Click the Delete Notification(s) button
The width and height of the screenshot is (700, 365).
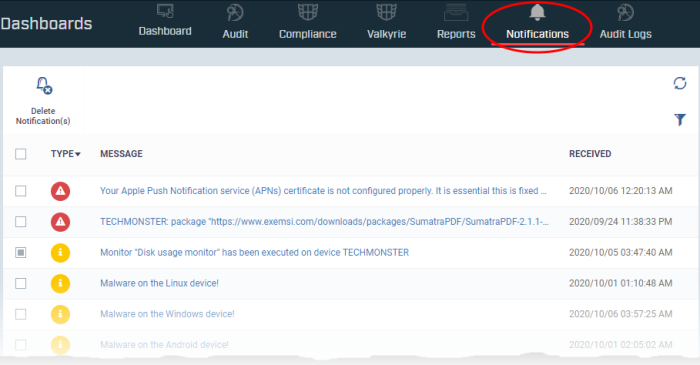tap(43, 101)
